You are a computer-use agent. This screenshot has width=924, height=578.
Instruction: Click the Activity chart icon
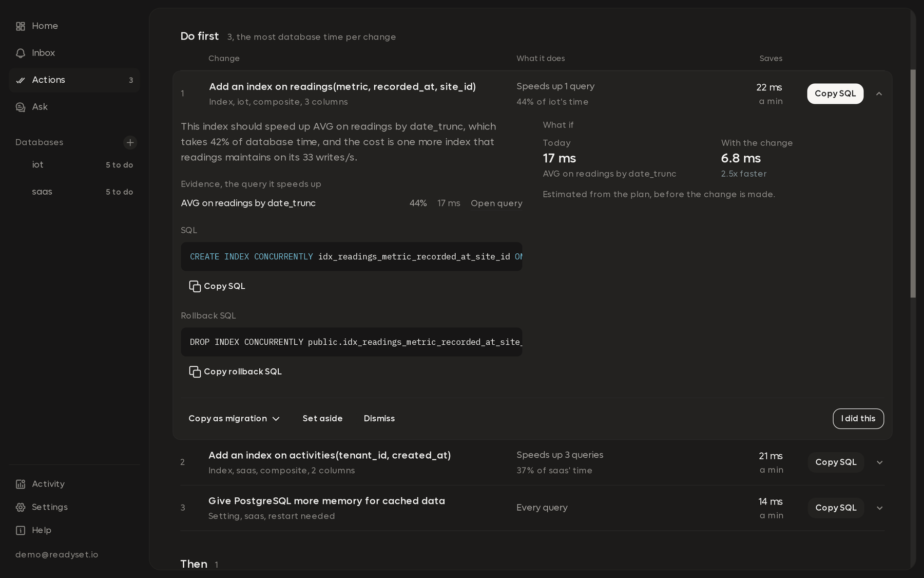[x=21, y=484]
